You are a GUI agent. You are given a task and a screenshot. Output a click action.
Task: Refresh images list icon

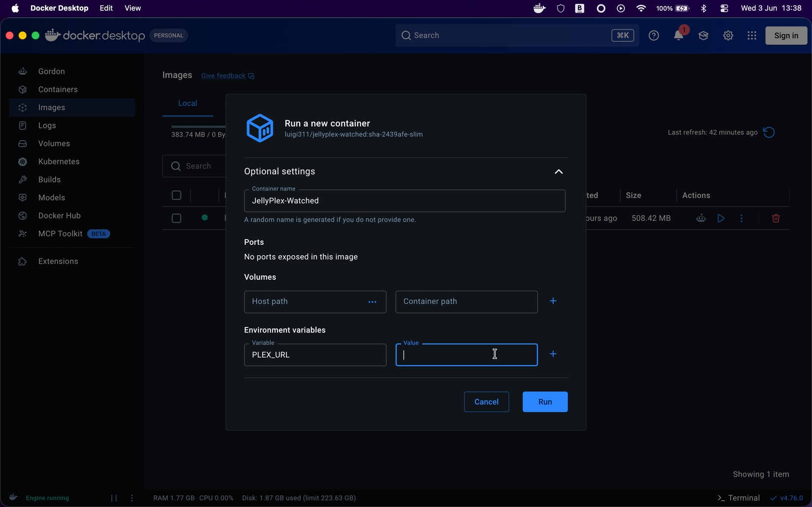coord(769,132)
